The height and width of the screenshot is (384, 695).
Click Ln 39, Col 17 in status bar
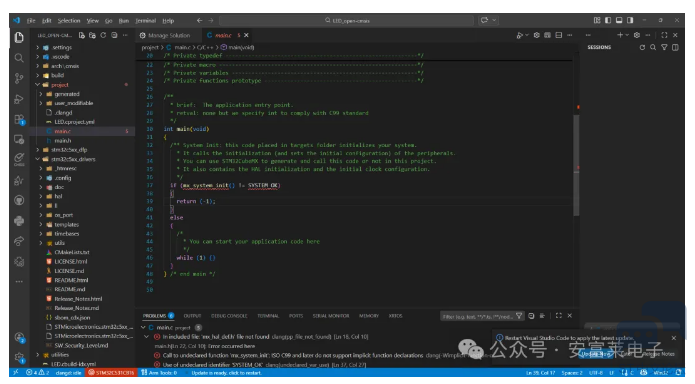click(x=540, y=373)
